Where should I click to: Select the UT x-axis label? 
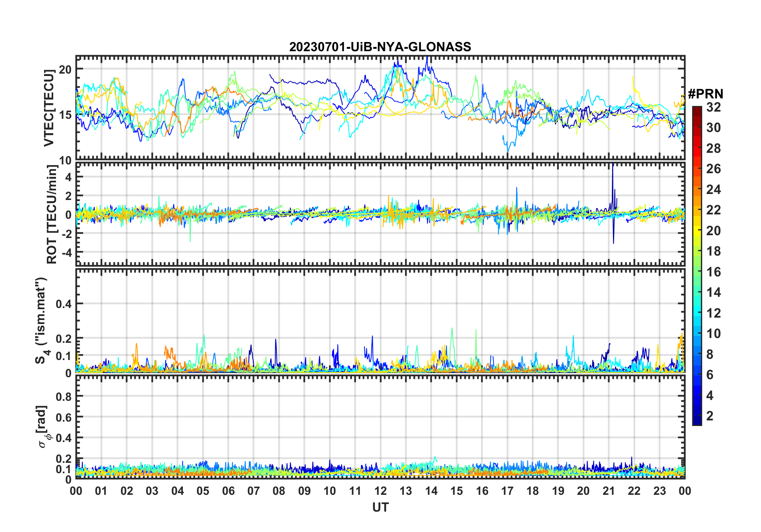click(x=380, y=507)
